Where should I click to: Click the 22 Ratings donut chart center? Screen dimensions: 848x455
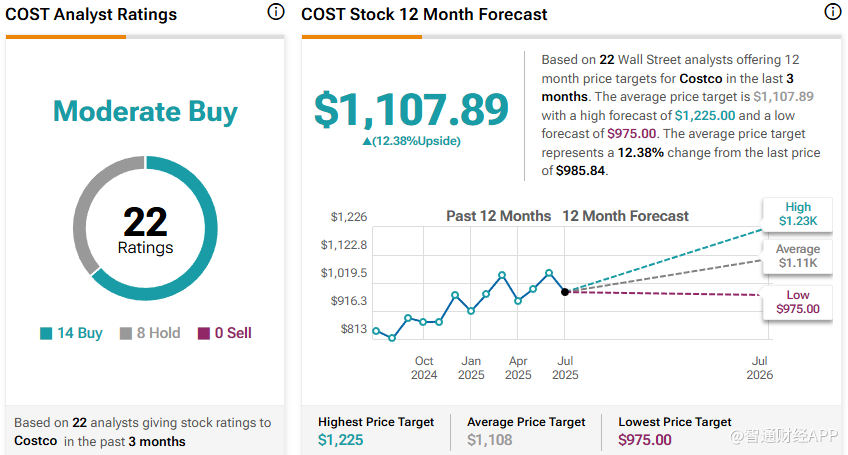pos(145,229)
